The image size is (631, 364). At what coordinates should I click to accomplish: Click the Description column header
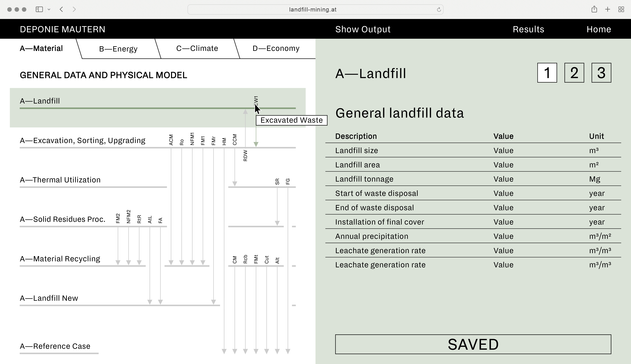click(x=356, y=136)
